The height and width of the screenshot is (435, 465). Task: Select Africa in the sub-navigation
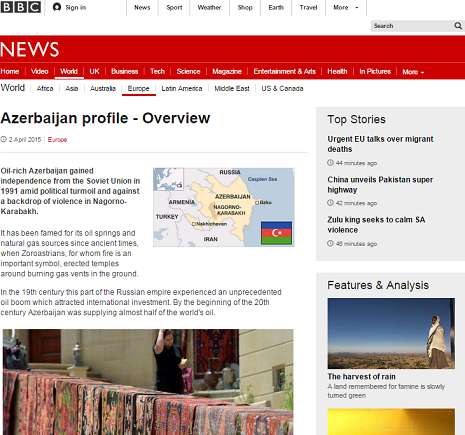(x=45, y=89)
